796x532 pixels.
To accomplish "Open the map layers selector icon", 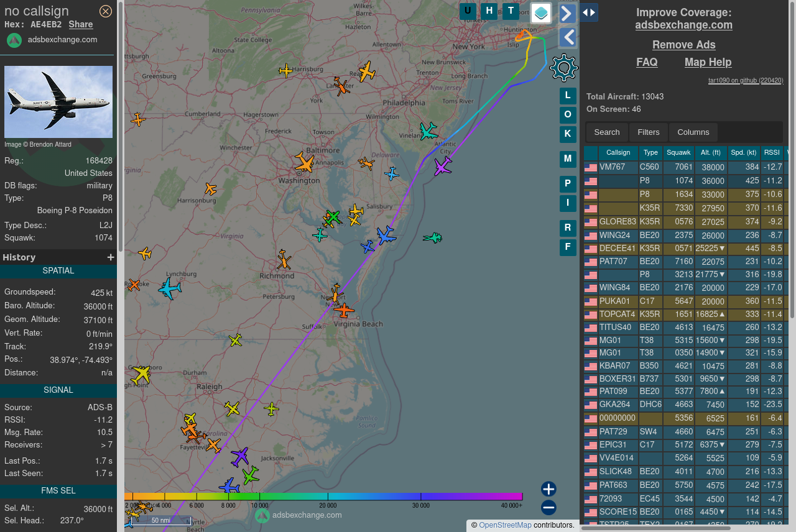I will 541,12.
